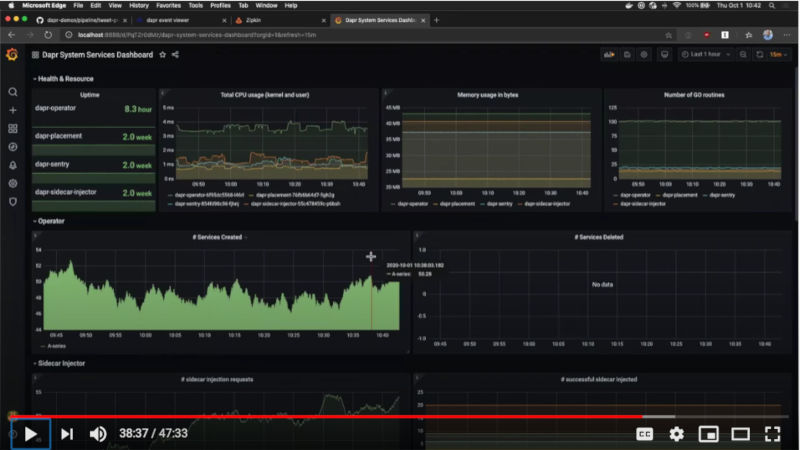Add page to favorites star in address bar
Screen dimensions: 800x450
click(668, 35)
